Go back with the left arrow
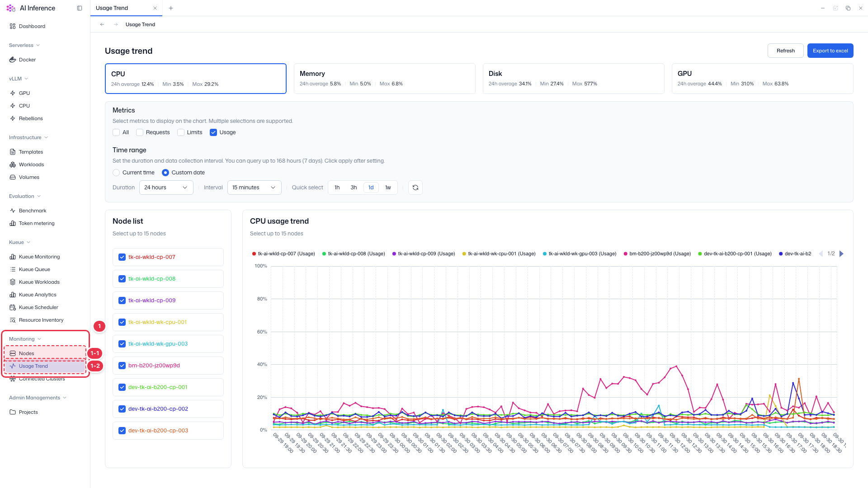Image resolution: width=868 pixels, height=488 pixels. point(102,24)
